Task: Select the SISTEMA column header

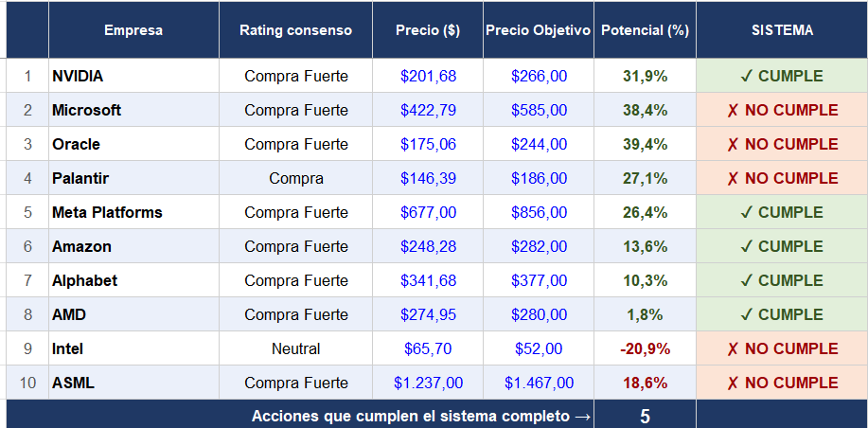Action: [x=782, y=30]
